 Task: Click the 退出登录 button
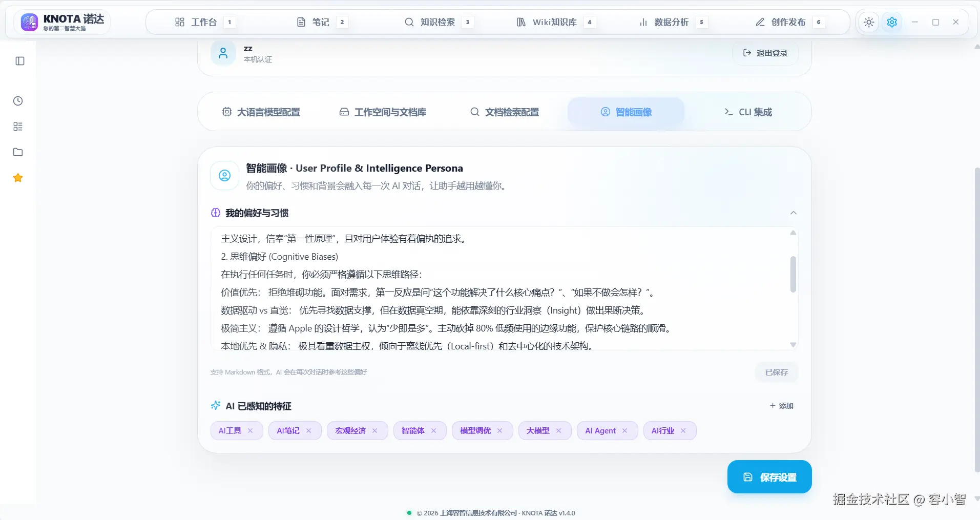pyautogui.click(x=765, y=53)
